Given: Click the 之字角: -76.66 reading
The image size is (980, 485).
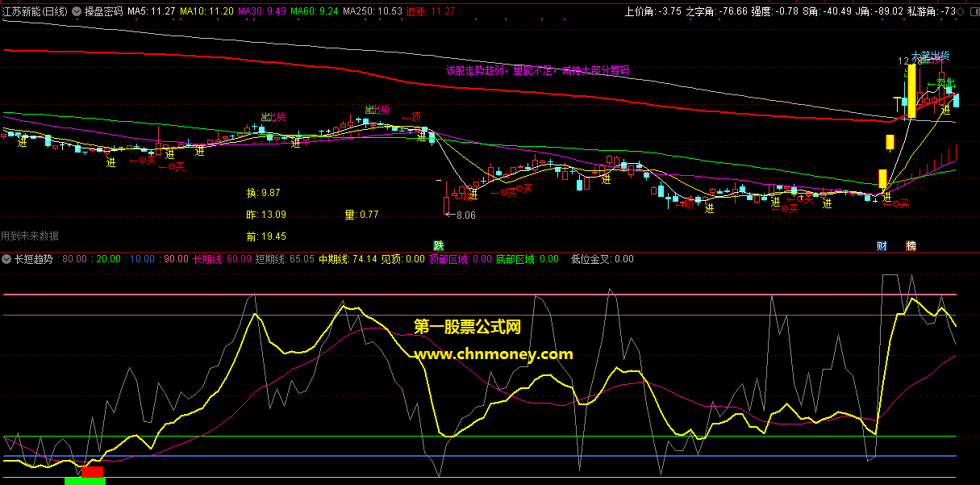Looking at the screenshot, I should [716, 11].
